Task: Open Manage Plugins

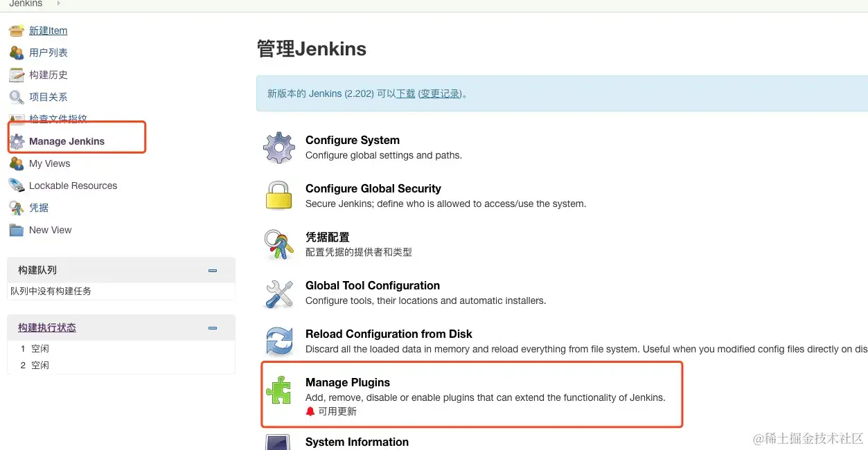Action: [x=348, y=382]
